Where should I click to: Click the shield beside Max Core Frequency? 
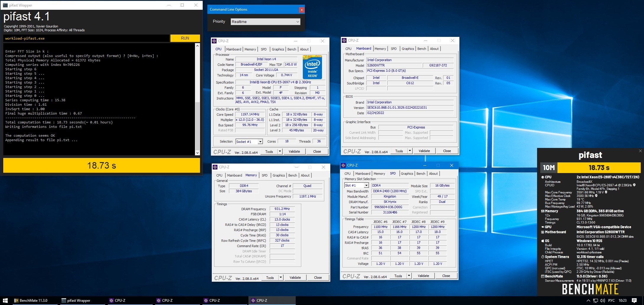click(x=606, y=192)
